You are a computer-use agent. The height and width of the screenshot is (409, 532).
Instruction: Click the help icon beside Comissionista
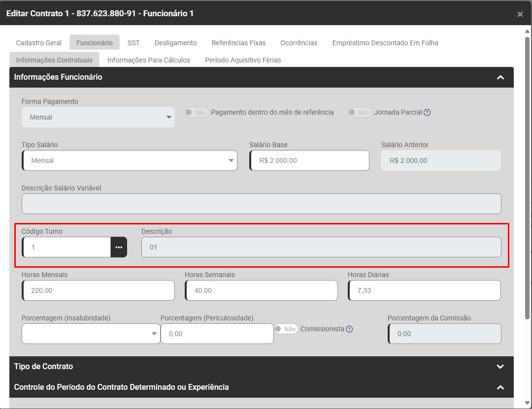(349, 329)
